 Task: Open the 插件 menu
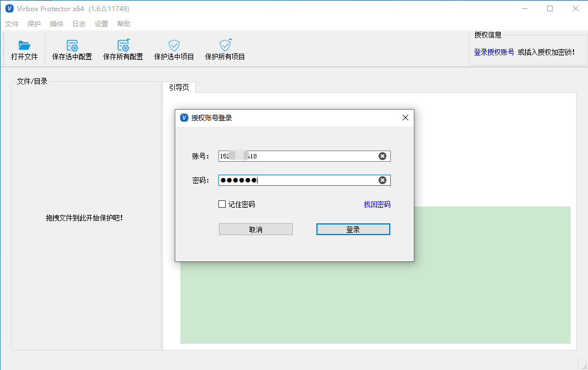(57, 24)
